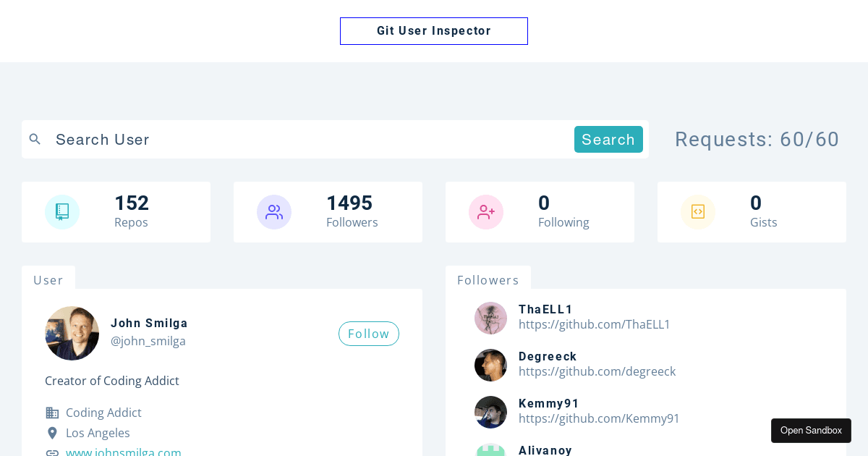Click ThaELL1's avatar image
Viewport: 868px width, 456px height.
click(490, 318)
